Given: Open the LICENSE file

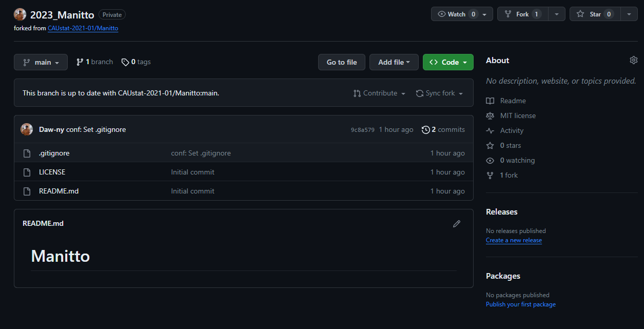Looking at the screenshot, I should click(52, 172).
